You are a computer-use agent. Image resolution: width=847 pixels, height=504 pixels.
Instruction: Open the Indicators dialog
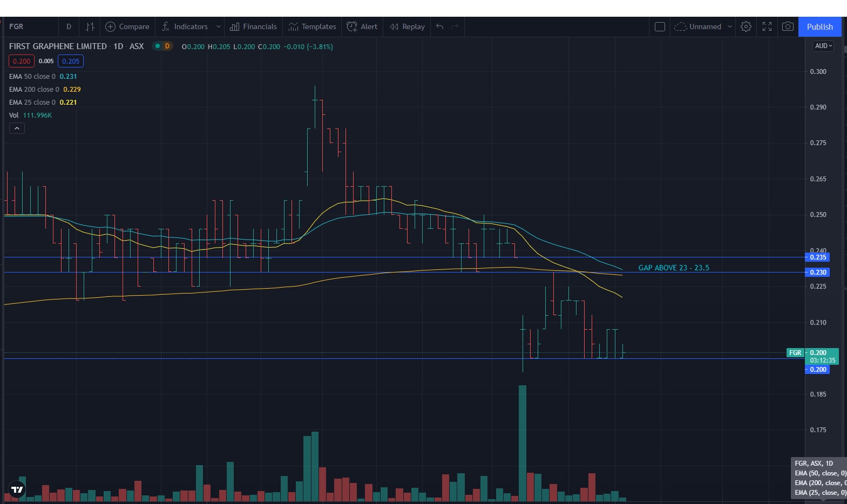coord(185,26)
